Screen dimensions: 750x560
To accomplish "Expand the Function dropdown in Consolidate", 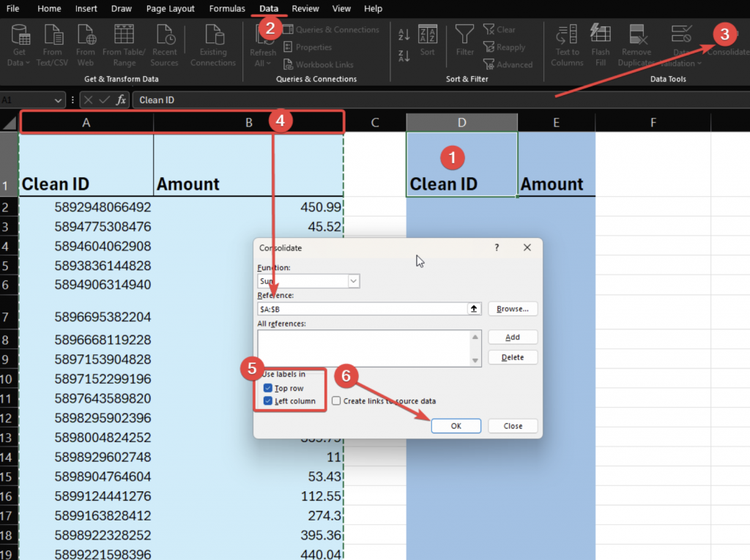I will point(354,281).
